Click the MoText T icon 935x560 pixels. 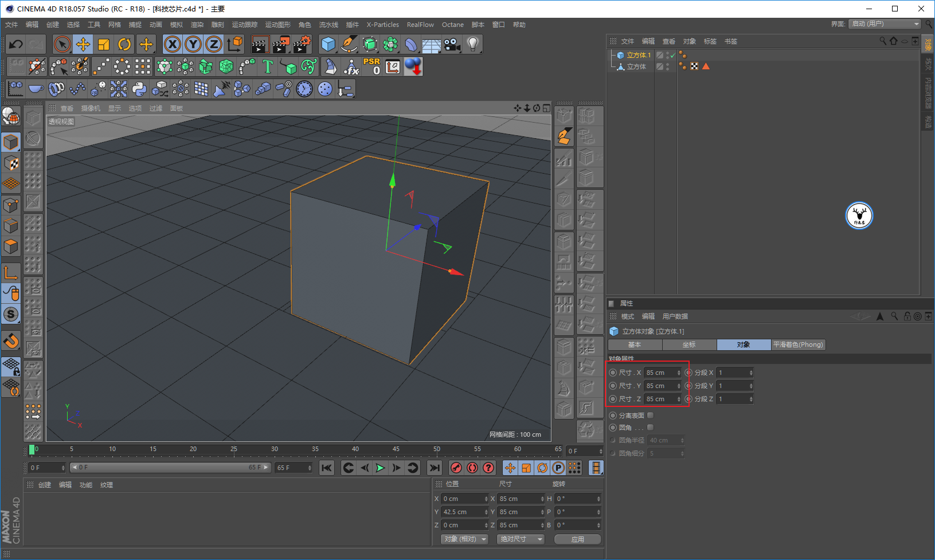tap(267, 66)
